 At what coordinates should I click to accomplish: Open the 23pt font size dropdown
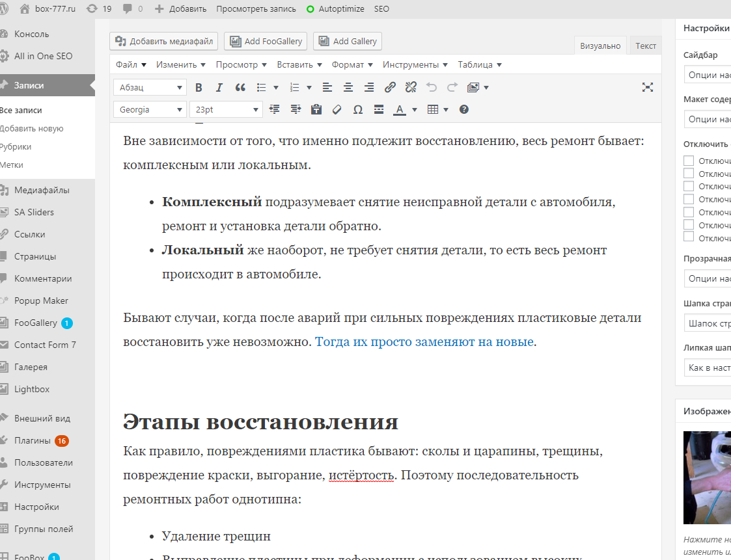pos(226,109)
